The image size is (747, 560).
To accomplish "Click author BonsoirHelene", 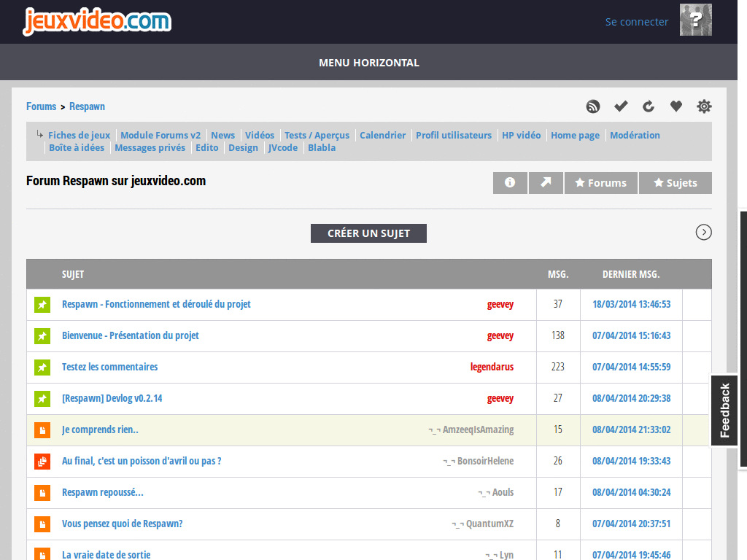I will tap(485, 461).
